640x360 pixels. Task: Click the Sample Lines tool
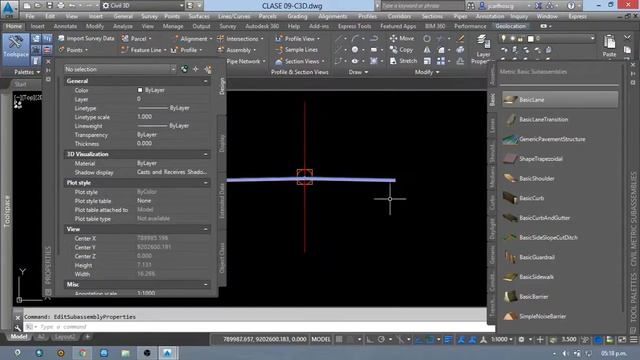296,50
